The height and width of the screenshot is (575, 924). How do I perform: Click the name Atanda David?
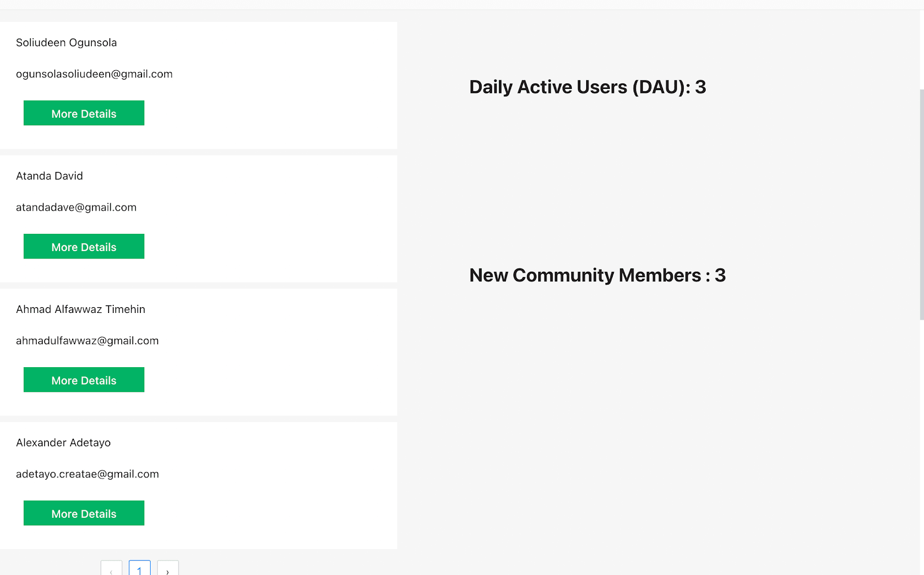(x=50, y=176)
